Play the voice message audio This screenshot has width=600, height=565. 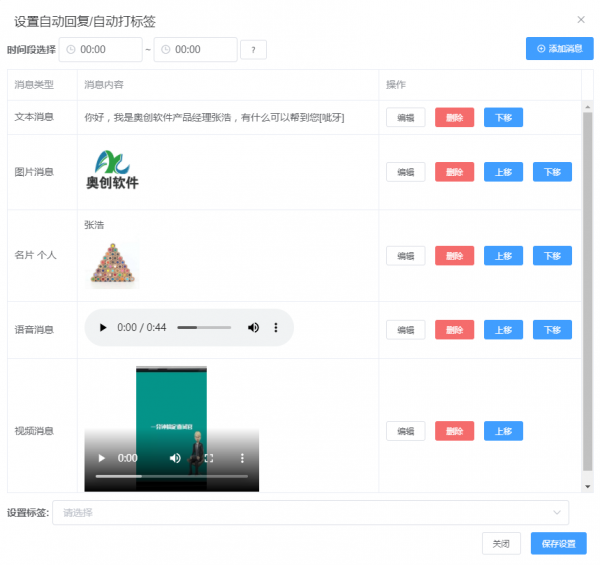pos(102,328)
